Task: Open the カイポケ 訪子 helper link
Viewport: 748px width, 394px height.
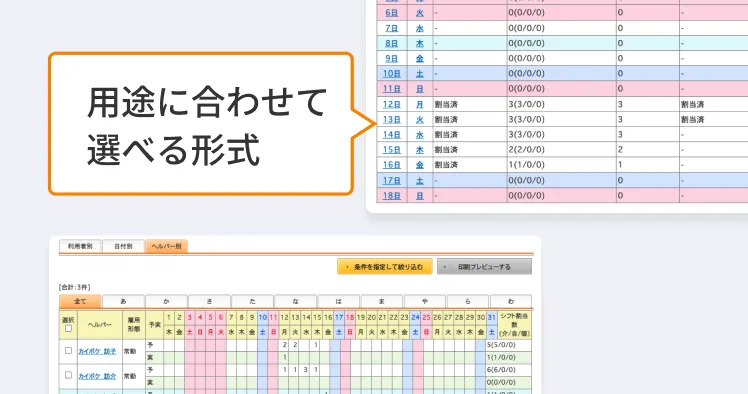Action: [97, 351]
